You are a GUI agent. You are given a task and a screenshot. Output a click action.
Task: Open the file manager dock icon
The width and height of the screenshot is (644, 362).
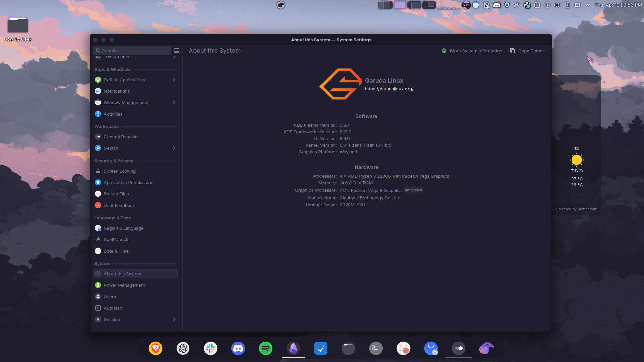tap(348, 348)
